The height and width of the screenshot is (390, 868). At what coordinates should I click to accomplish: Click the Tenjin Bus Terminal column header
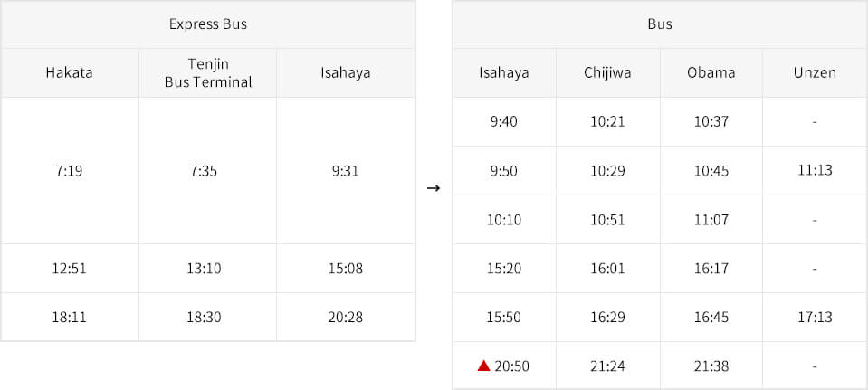pos(207,73)
